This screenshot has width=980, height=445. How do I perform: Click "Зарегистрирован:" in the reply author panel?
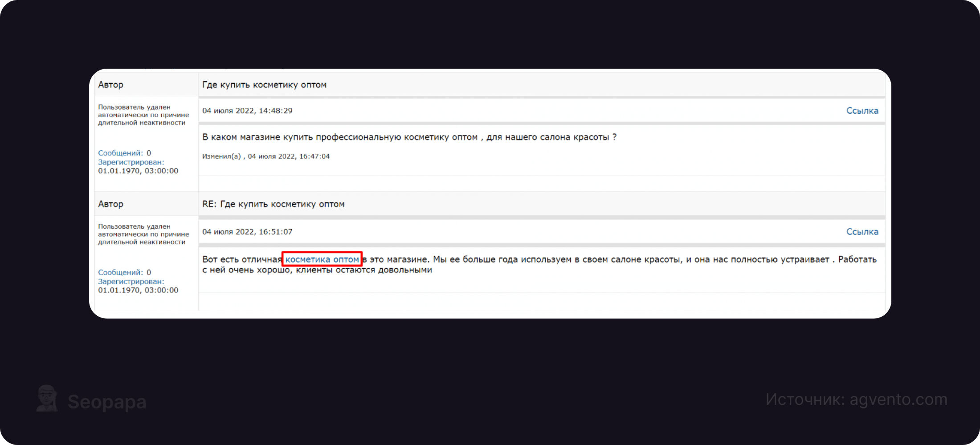131,281
